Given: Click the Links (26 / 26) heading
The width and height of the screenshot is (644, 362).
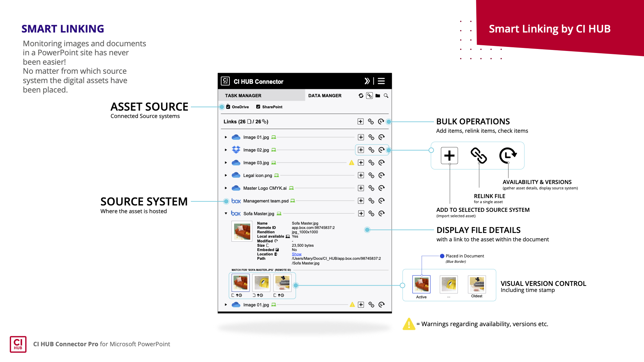Looking at the screenshot, I should 246,122.
